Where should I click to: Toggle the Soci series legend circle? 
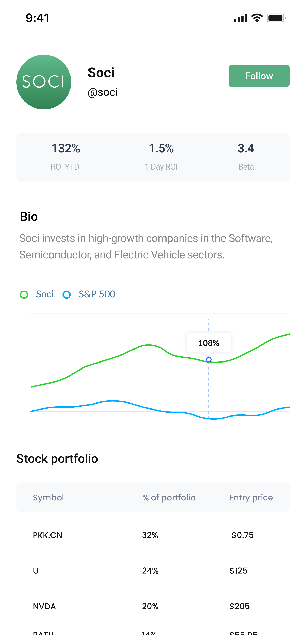click(24, 294)
